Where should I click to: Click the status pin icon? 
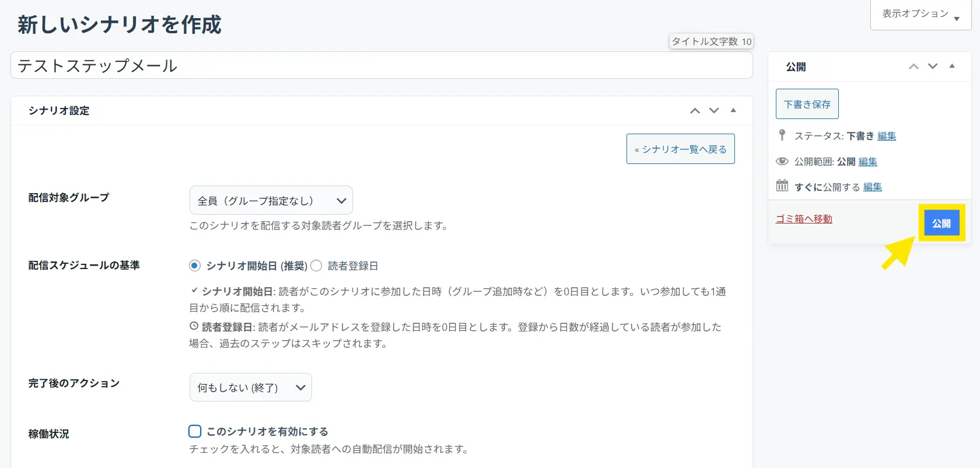pos(782,135)
